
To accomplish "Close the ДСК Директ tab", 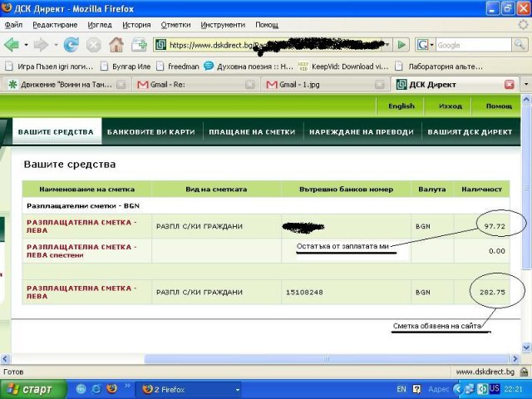I will [x=510, y=85].
